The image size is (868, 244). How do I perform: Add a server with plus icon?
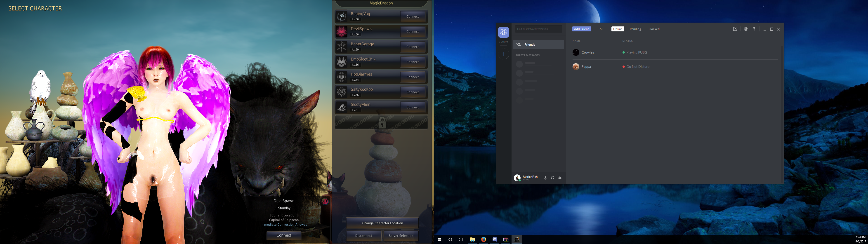click(x=503, y=54)
